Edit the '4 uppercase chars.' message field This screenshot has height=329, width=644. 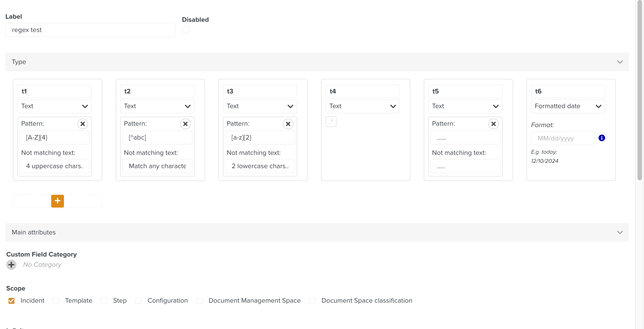(x=55, y=166)
